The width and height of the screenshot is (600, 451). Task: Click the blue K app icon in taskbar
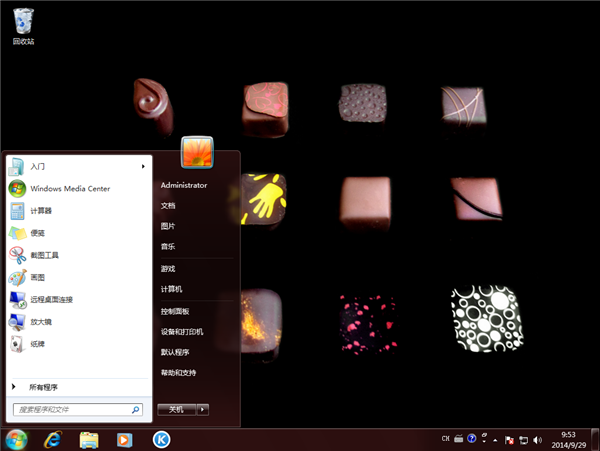coord(160,439)
